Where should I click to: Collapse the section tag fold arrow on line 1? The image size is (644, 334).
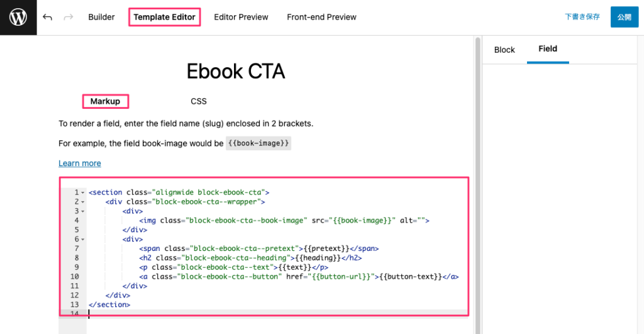pos(83,192)
